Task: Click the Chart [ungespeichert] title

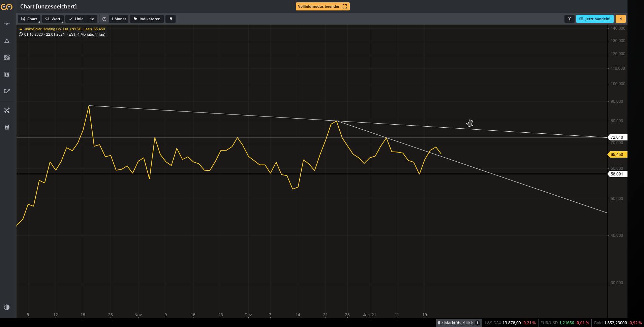Action: pyautogui.click(x=49, y=6)
